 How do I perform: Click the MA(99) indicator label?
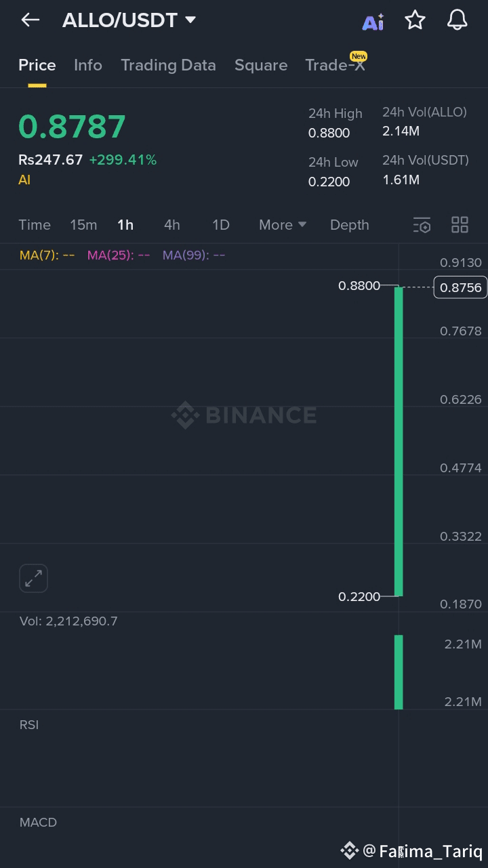click(x=194, y=255)
